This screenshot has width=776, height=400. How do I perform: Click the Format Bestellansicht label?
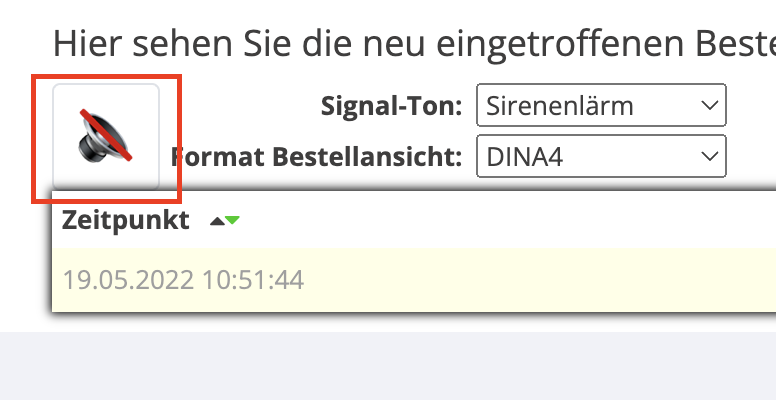click(x=316, y=157)
